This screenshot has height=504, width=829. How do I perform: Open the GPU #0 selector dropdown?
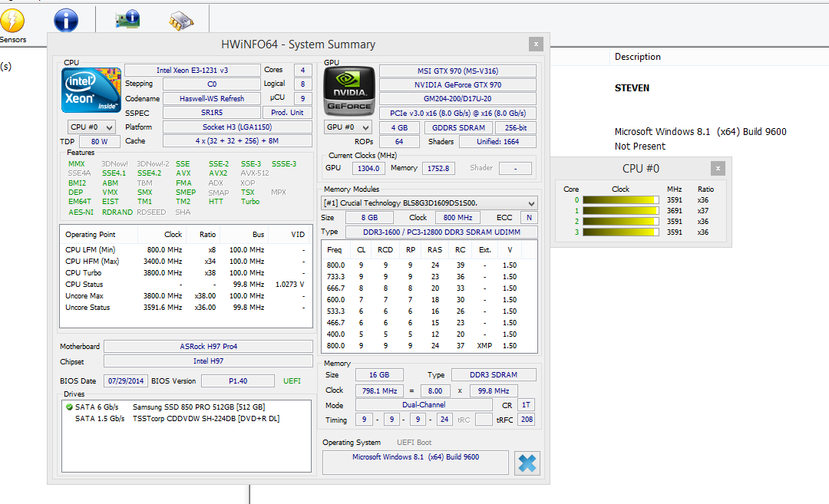[x=348, y=127]
